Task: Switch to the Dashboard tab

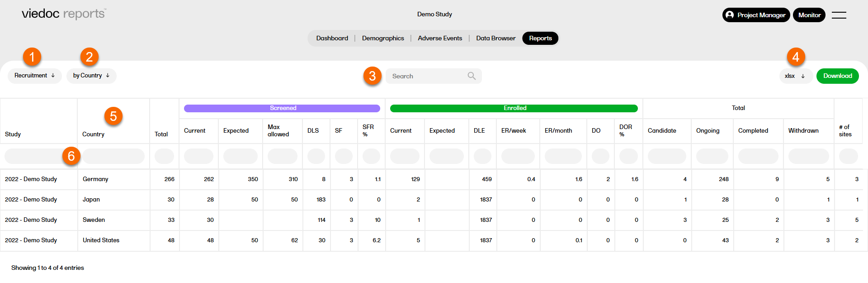Action: point(332,38)
